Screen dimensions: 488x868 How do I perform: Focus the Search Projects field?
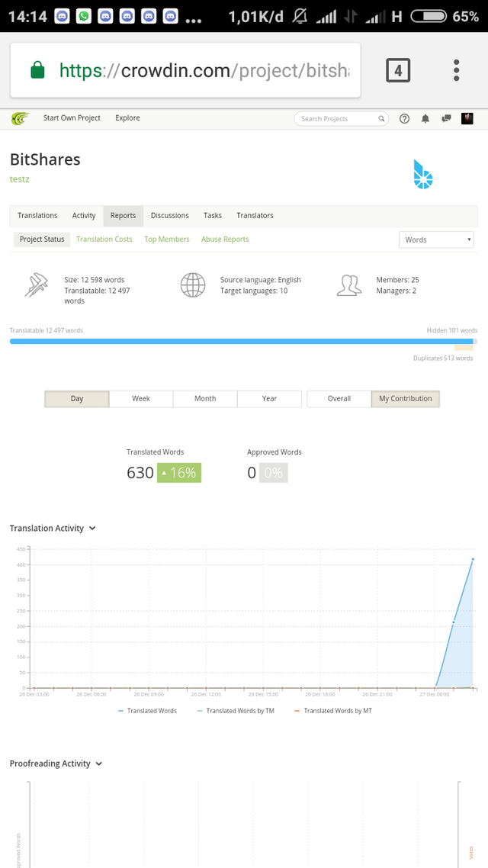coord(342,118)
